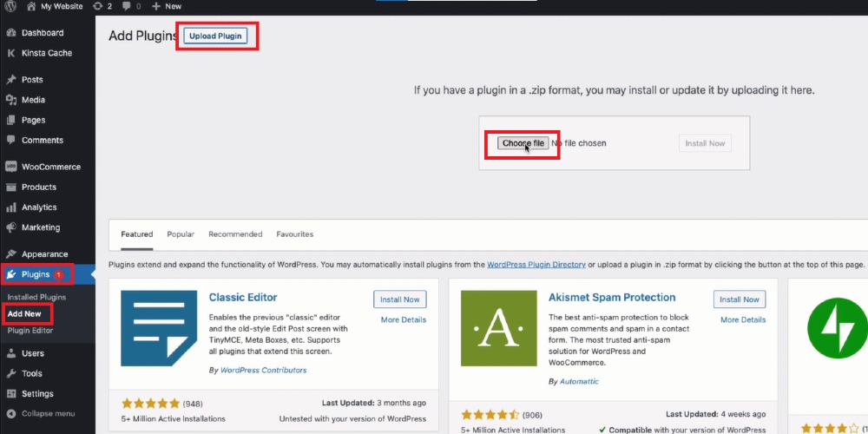Click the Classic Editor plugin thumbnail
Screen dimensions: 868x434
[159, 328]
